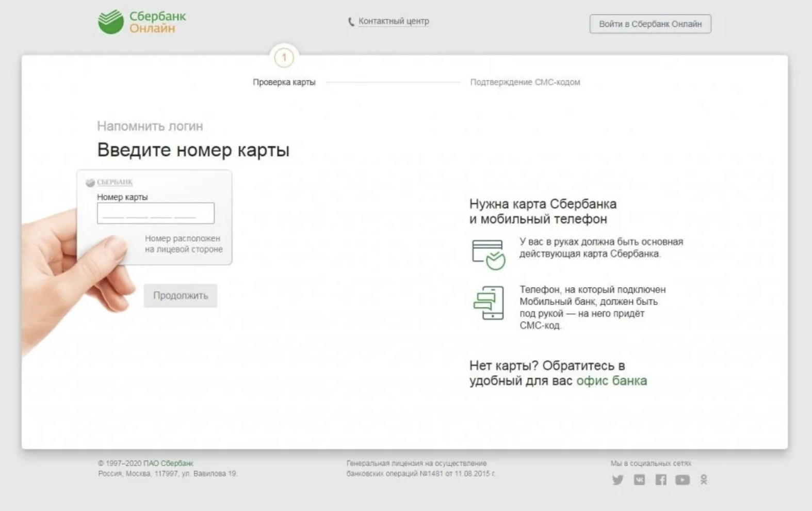
Task: Select the Подтверждение СМС-кодом step label
Action: 525,82
